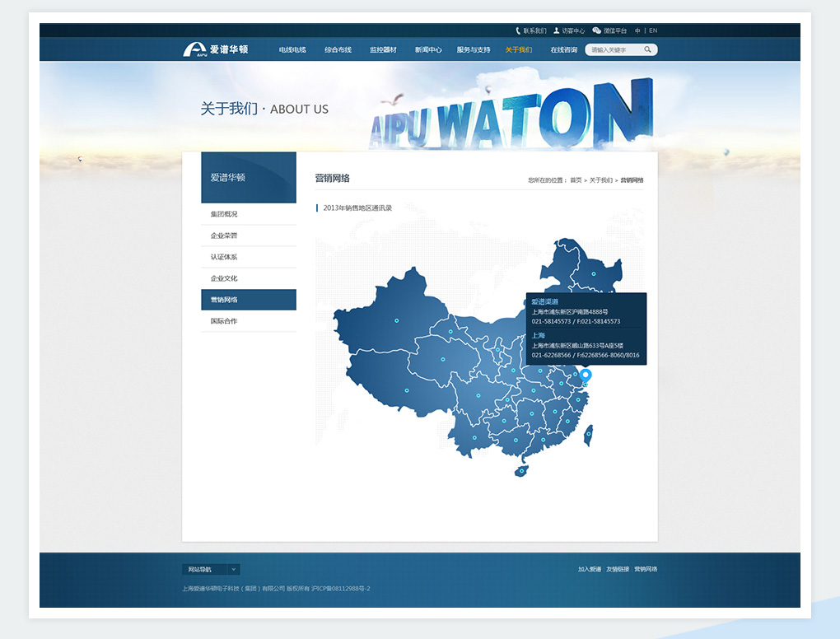The image size is (840, 639).
Task: Click 关于我们 in the breadcrumb trail
Action: 601,180
